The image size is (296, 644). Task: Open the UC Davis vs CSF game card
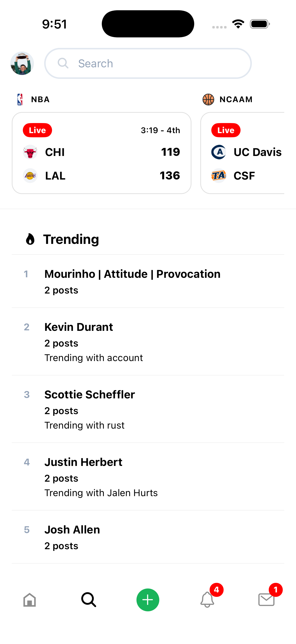point(242,153)
